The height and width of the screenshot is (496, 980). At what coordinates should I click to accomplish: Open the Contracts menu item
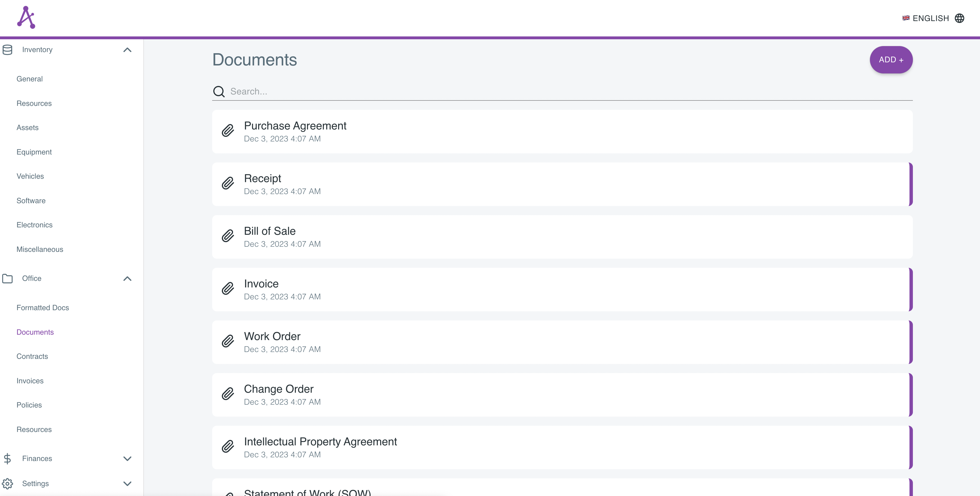(x=32, y=356)
